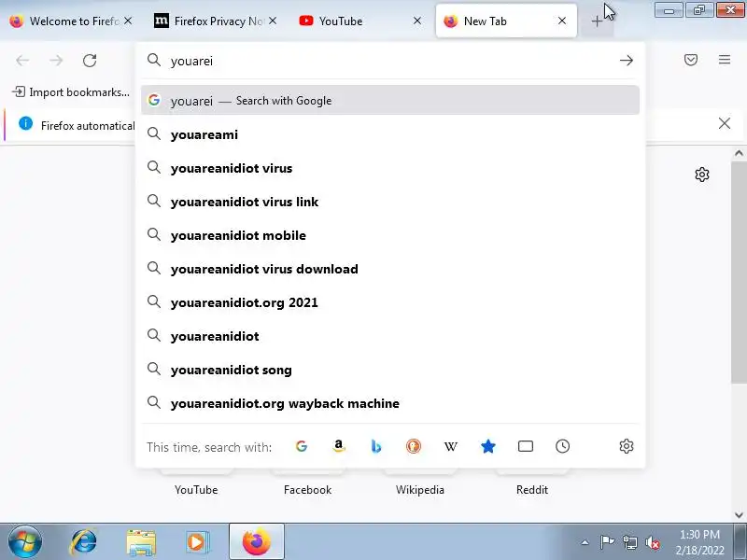
Task: Search open Tabs via the rectangle icon
Action: click(526, 446)
